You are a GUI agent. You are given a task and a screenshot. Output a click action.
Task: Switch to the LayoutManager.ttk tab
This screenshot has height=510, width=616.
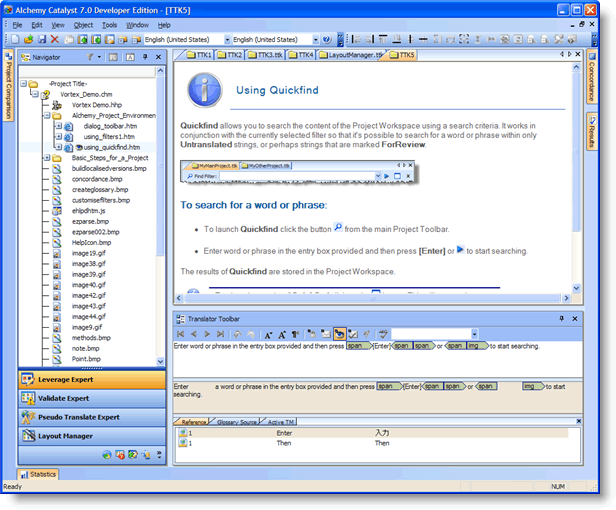[351, 55]
